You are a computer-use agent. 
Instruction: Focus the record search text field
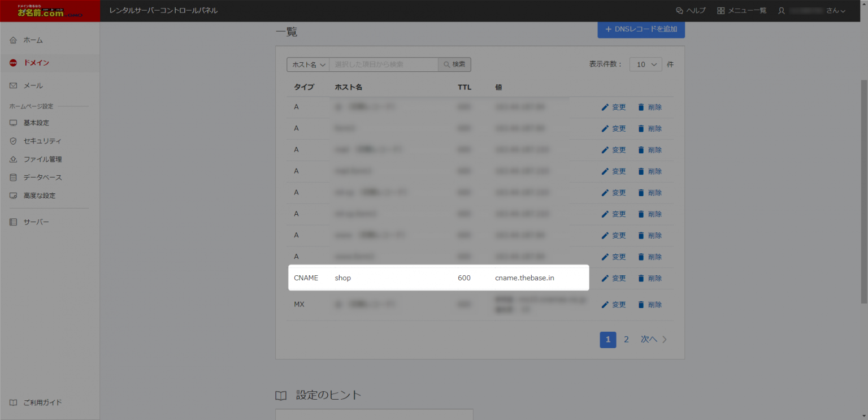(383, 64)
